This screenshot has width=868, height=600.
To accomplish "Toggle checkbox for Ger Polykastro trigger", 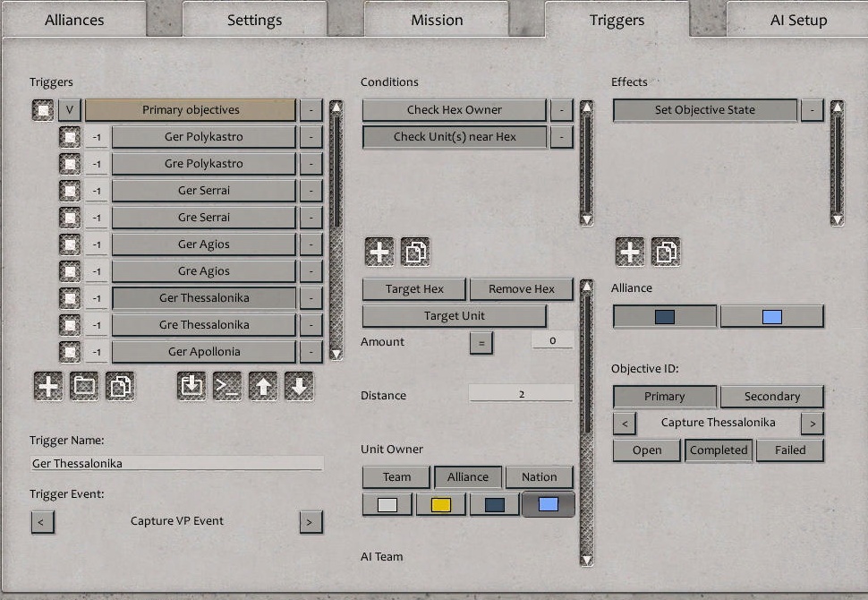I will tap(70, 137).
